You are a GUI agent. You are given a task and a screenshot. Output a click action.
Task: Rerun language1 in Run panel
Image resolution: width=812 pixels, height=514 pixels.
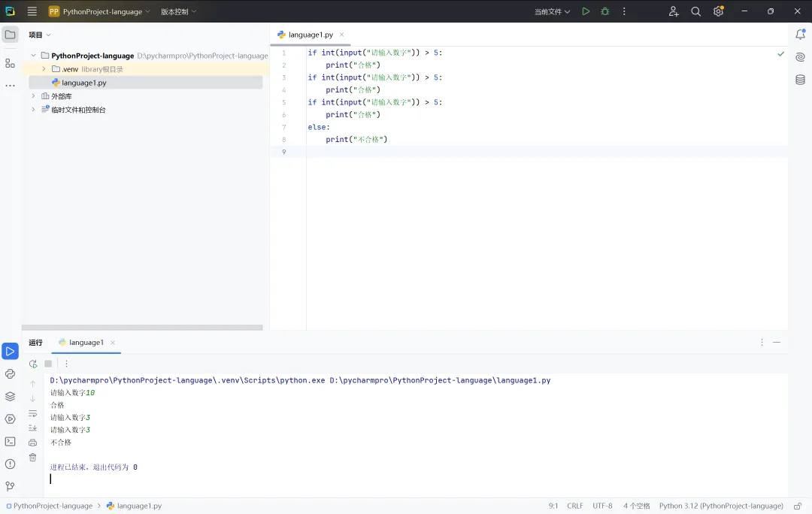pyautogui.click(x=33, y=364)
